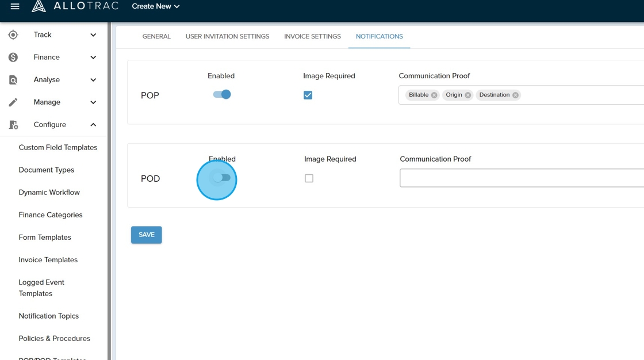Click the Configure building-gear icon
The image size is (644, 360).
click(x=13, y=125)
